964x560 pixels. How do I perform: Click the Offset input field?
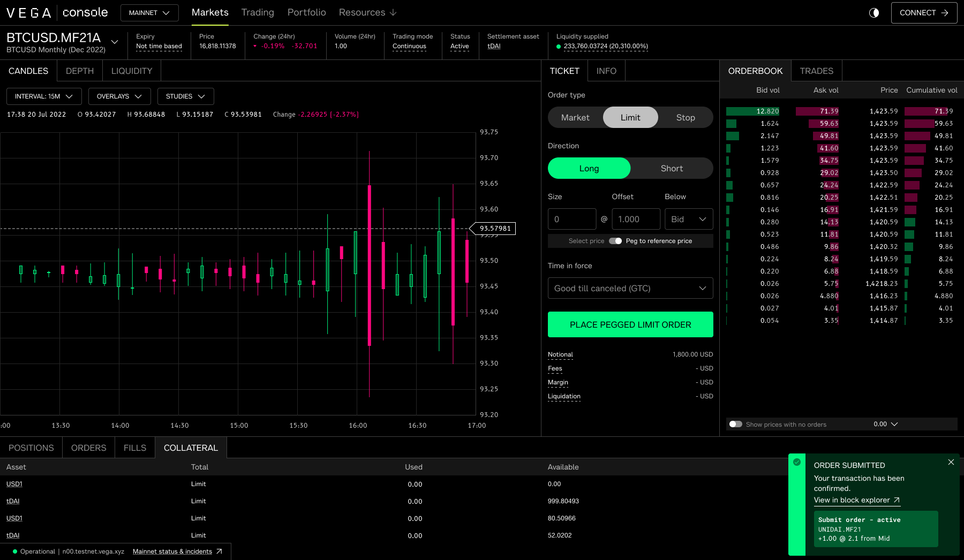tap(636, 219)
